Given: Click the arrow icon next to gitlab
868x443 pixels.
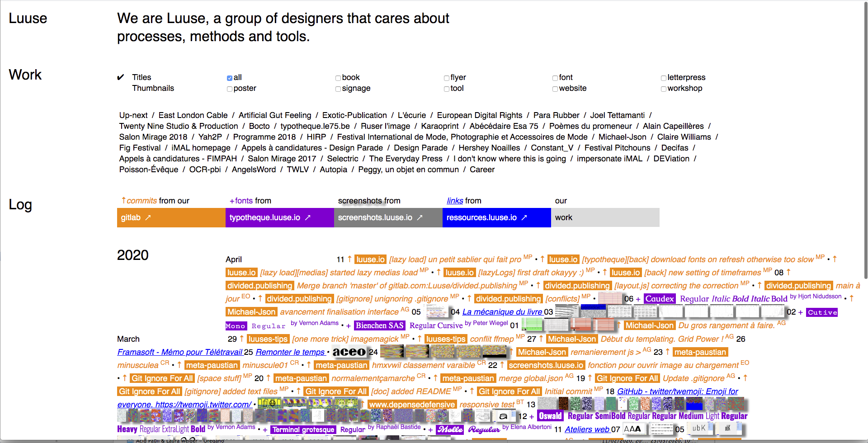Looking at the screenshot, I should tap(148, 217).
